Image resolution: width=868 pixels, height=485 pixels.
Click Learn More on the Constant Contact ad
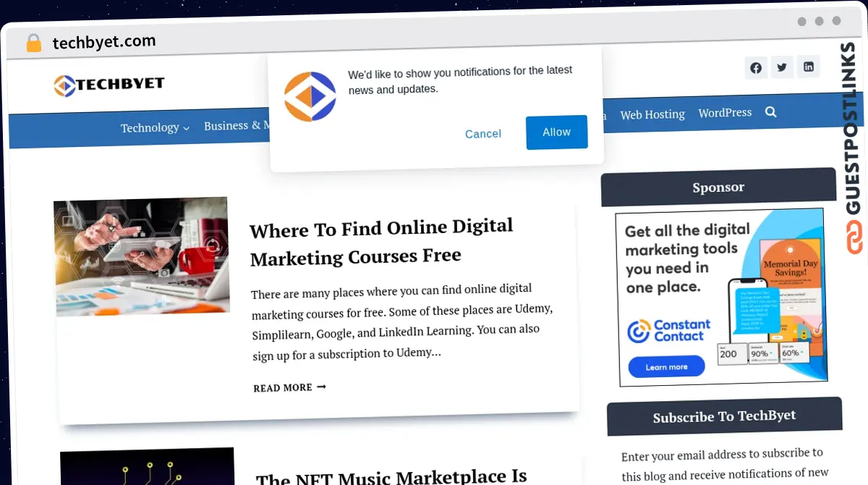pyautogui.click(x=665, y=366)
